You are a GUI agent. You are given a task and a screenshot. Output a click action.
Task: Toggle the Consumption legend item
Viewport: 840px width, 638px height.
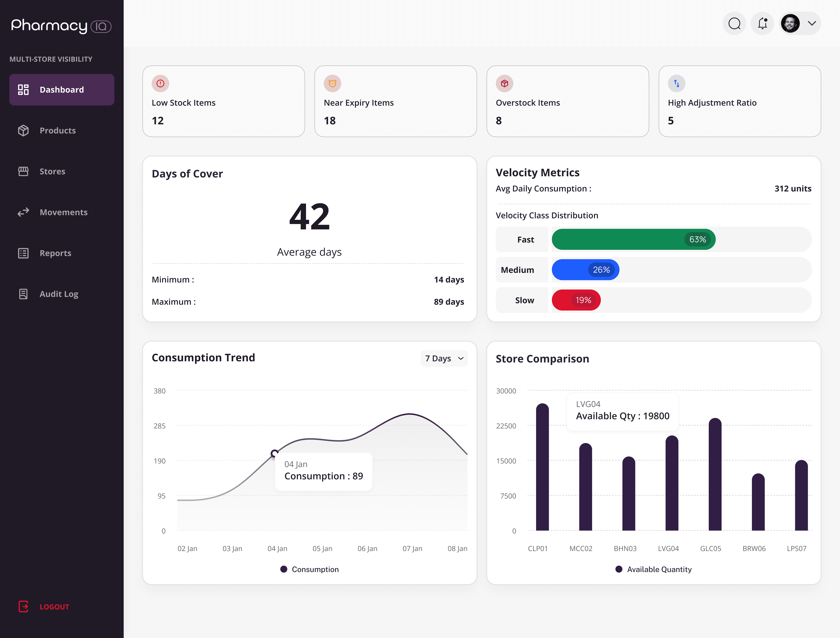[309, 569]
